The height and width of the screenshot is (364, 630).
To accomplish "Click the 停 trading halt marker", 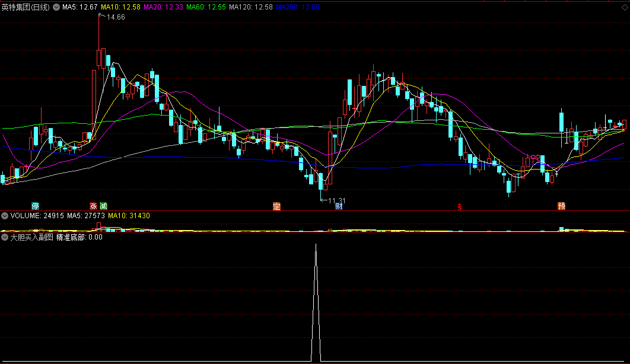I will coord(36,206).
